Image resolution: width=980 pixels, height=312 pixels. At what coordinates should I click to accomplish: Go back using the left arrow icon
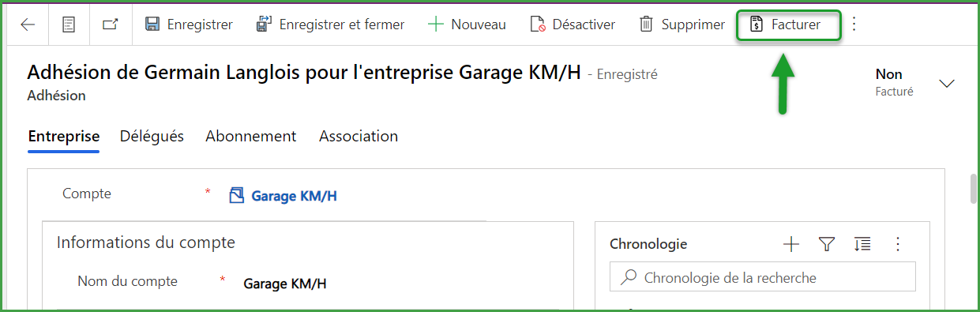[28, 24]
